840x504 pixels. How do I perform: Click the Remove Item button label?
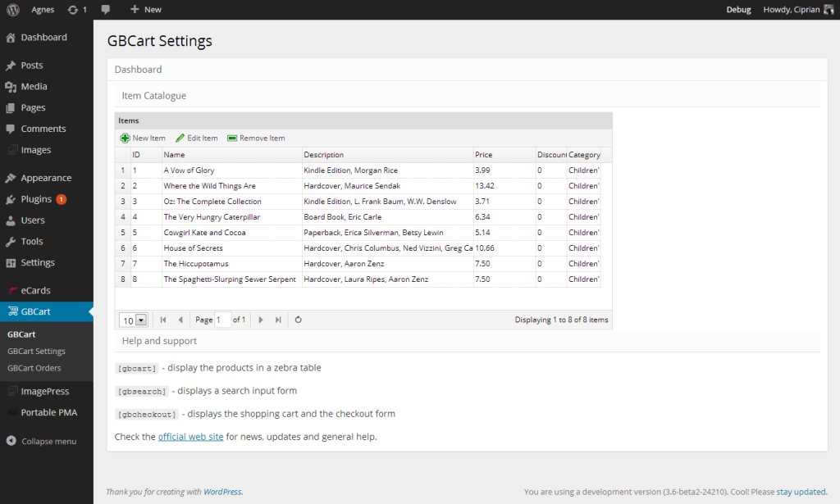click(x=262, y=138)
